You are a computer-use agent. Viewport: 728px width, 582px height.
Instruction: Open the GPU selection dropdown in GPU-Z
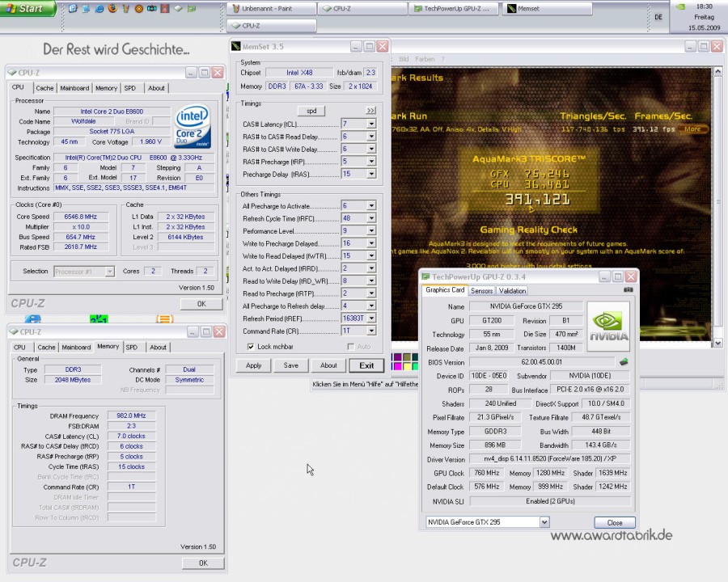tap(544, 522)
